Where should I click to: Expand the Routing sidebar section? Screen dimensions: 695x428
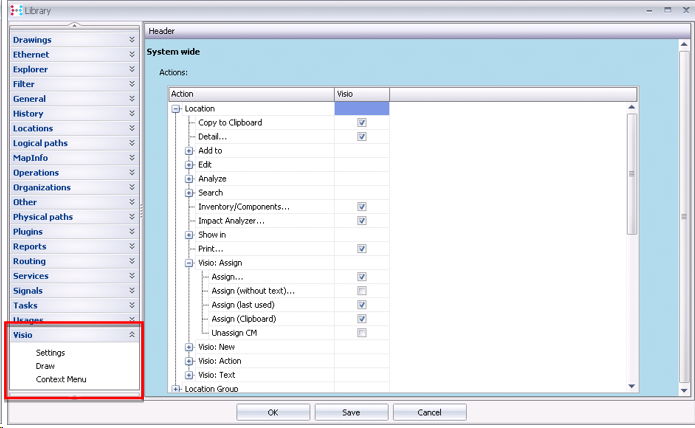pyautogui.click(x=74, y=261)
